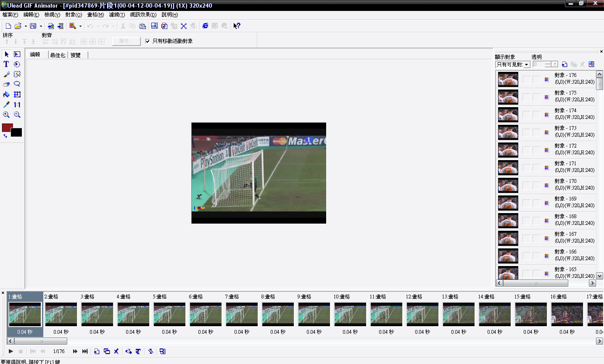This screenshot has width=604, height=364.
Task: Toggle the second box beside 對象 - 175
Action: pyautogui.click(x=536, y=97)
